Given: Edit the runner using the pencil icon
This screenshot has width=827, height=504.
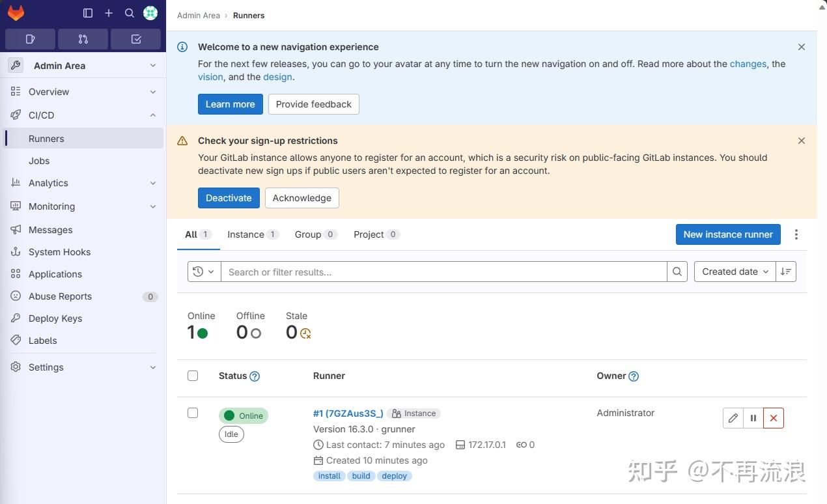Looking at the screenshot, I should coord(733,417).
